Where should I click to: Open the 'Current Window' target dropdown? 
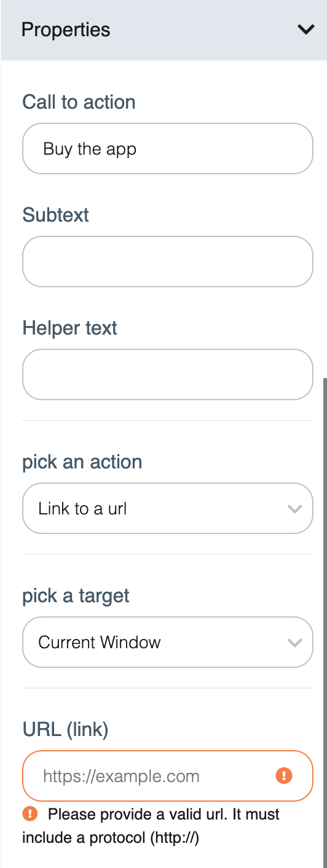click(168, 642)
